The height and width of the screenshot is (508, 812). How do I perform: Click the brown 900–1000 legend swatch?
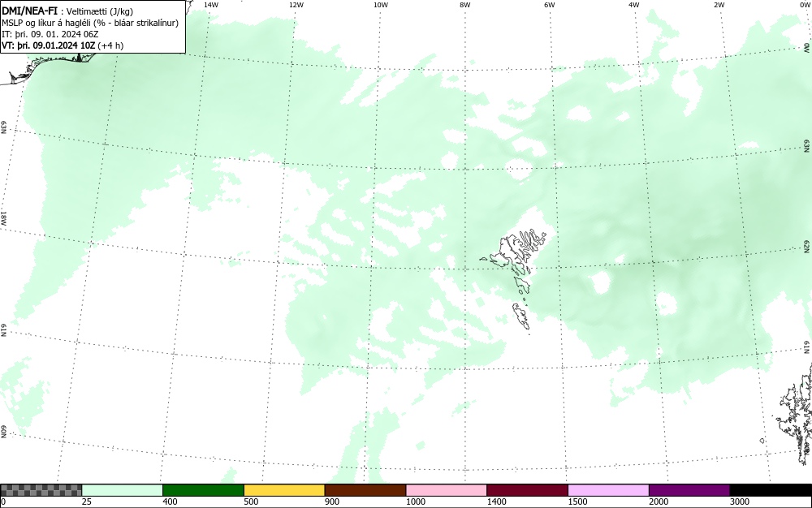[365, 490]
